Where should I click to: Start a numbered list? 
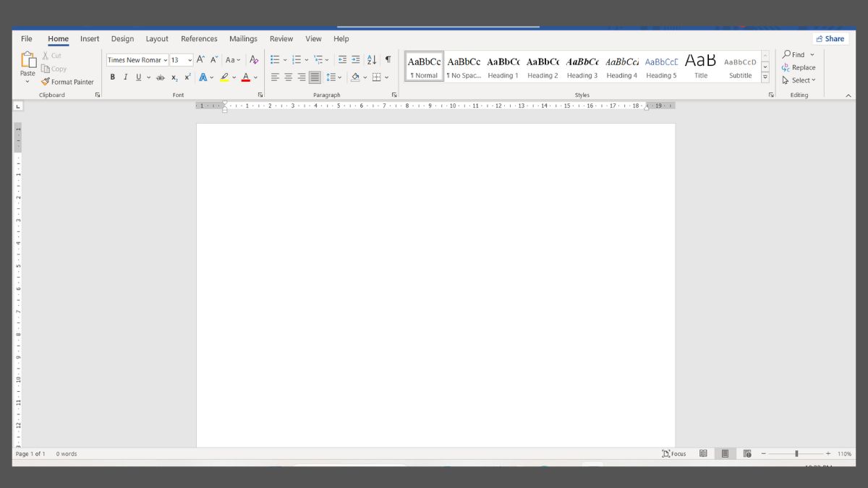coord(297,60)
